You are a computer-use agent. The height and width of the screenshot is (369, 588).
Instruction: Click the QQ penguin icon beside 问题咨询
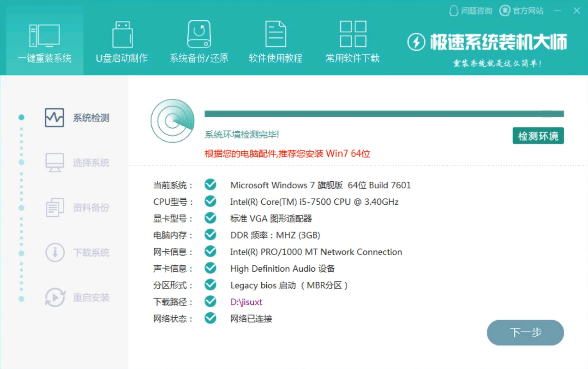(x=453, y=11)
